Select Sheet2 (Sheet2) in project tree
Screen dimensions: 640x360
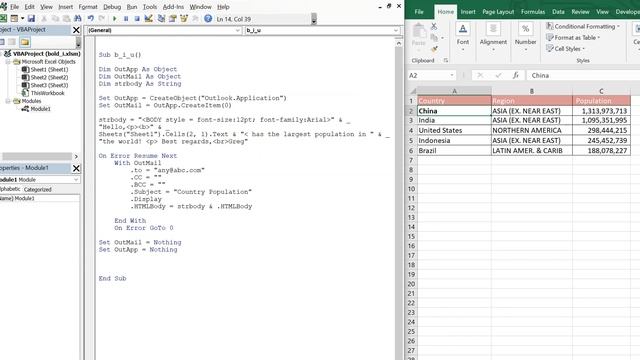point(49,77)
